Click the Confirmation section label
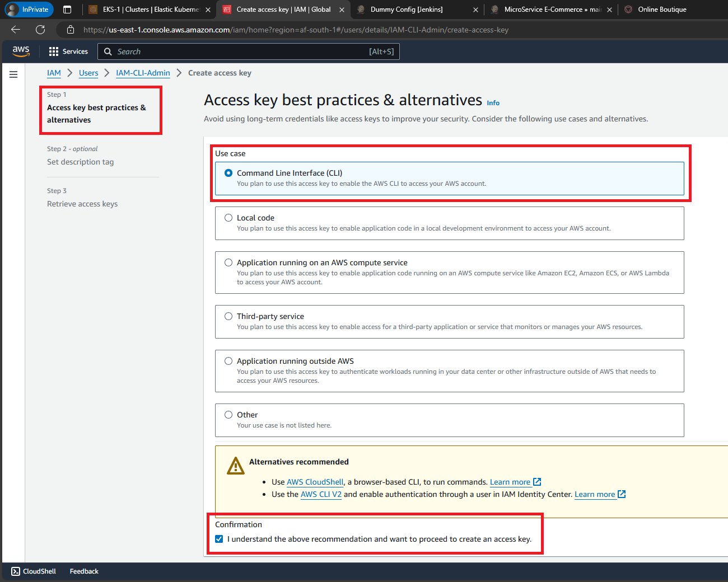 coord(239,524)
